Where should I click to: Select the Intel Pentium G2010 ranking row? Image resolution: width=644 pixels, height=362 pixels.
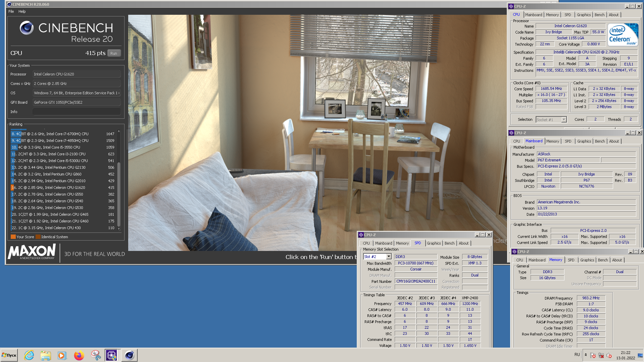pos(63,181)
